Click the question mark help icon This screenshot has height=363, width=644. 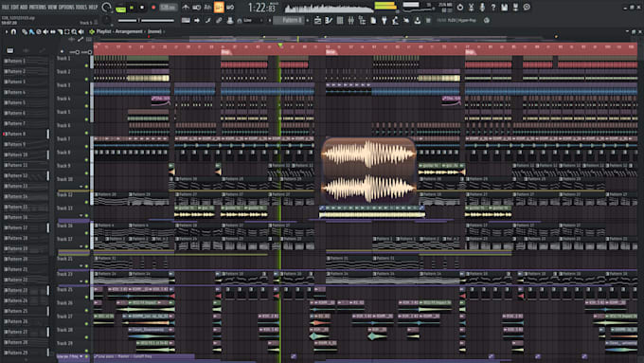point(493,8)
